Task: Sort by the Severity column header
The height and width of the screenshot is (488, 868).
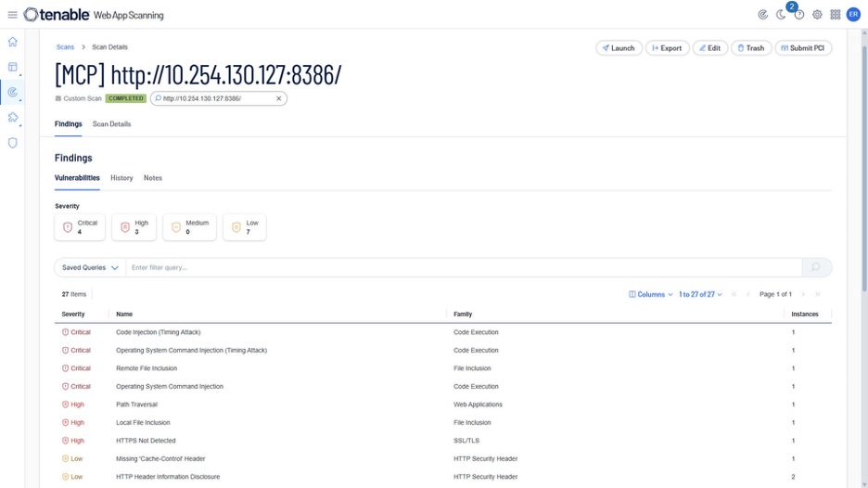Action: pos(73,315)
